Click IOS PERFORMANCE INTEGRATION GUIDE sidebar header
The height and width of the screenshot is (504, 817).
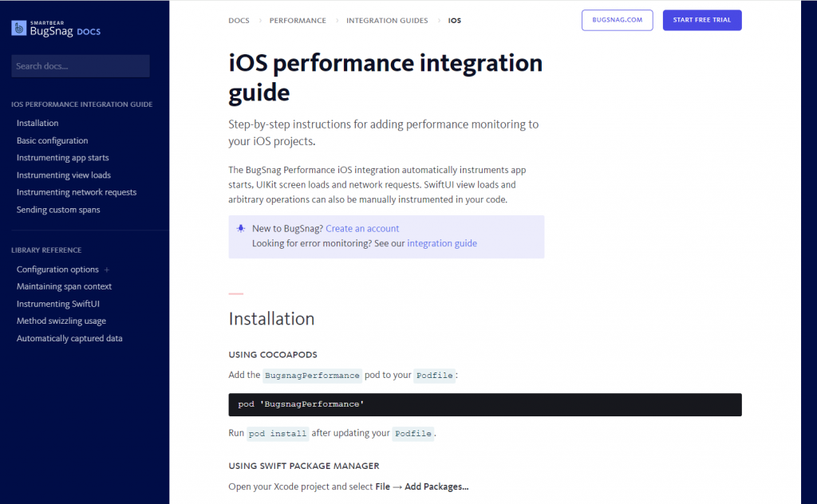click(x=82, y=104)
